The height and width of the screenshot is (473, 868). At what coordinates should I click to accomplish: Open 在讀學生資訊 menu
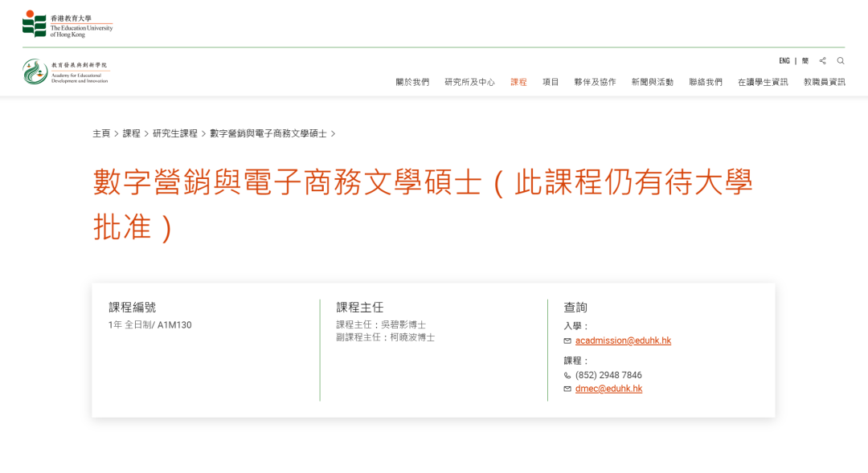763,82
